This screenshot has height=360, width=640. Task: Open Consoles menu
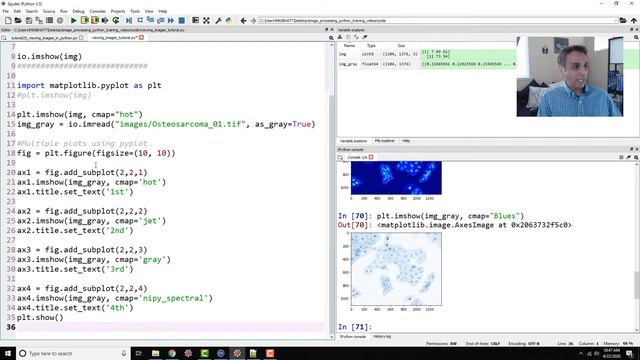(98, 11)
